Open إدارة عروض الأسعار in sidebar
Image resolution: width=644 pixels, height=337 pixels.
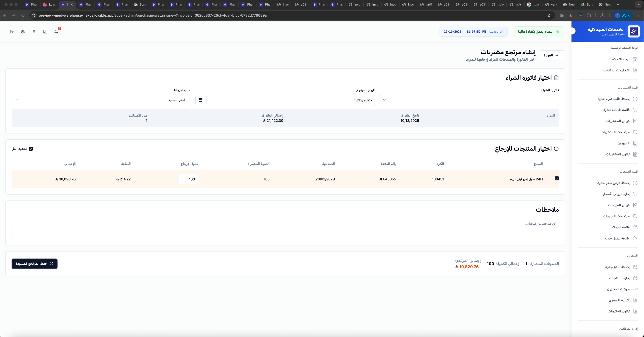click(620, 194)
